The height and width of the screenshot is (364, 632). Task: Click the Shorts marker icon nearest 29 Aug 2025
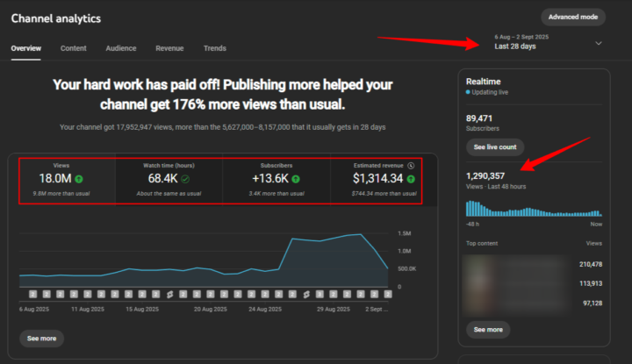tap(306, 295)
